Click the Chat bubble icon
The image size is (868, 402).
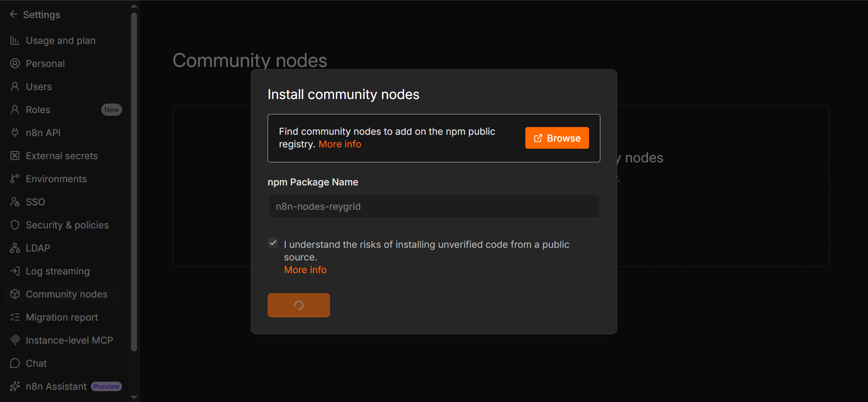(15, 364)
